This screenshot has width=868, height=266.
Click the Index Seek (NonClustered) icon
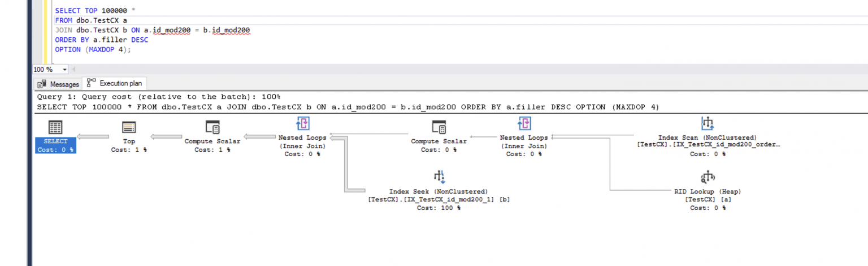click(x=439, y=177)
